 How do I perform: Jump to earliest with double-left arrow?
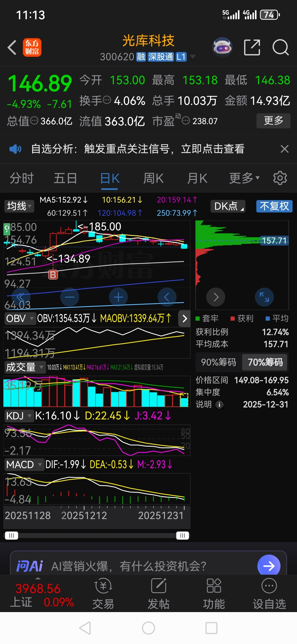coord(21,297)
